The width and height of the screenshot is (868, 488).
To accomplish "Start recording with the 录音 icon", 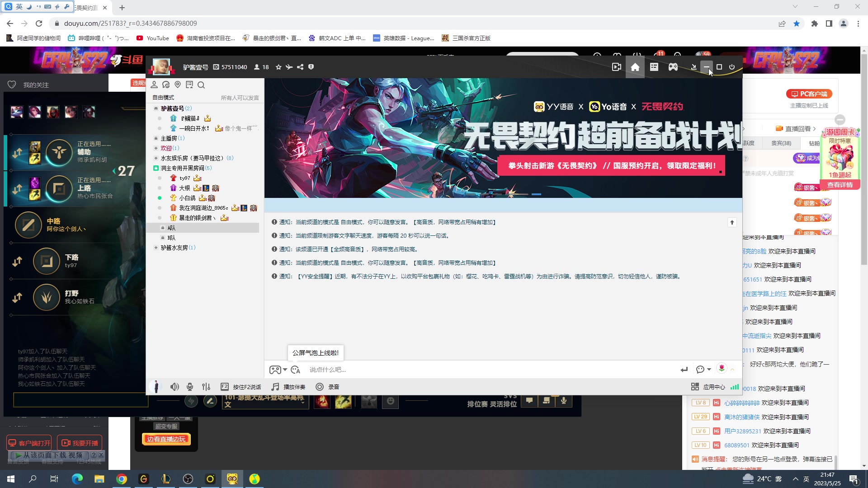I will point(320,387).
